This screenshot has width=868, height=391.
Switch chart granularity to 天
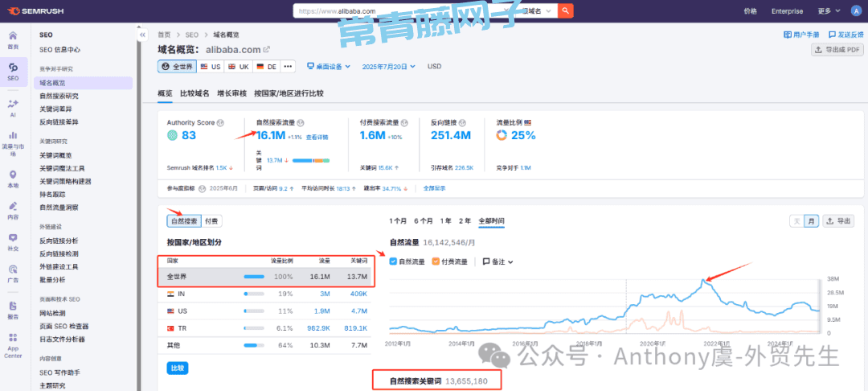click(797, 221)
